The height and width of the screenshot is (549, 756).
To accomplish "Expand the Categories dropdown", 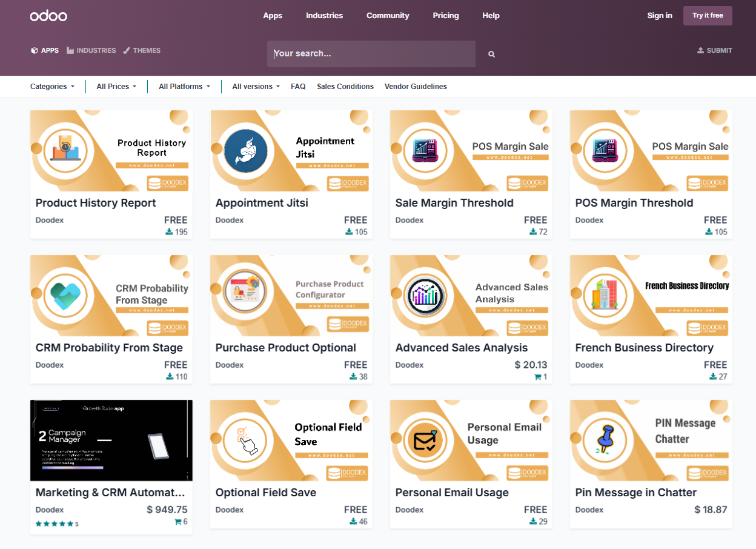I will (52, 87).
